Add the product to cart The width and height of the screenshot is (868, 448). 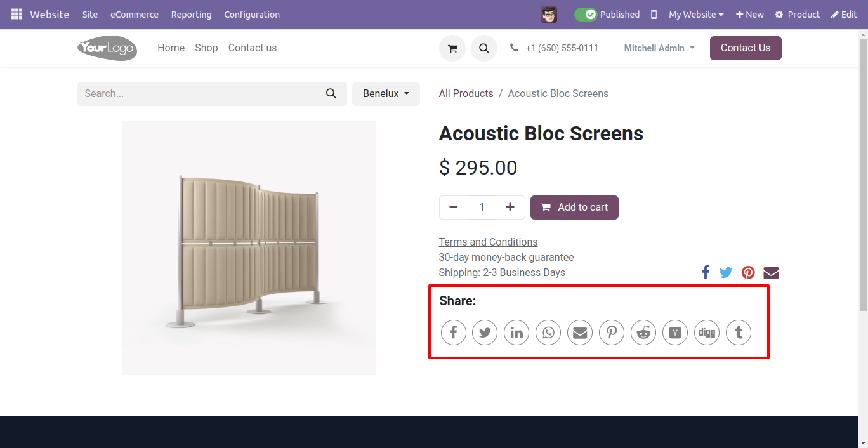coord(574,208)
